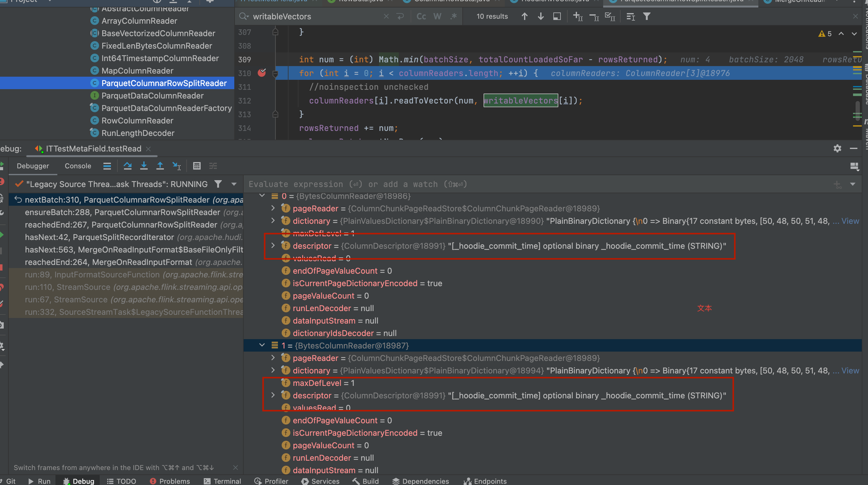Screen dimensions: 868x485
Task: Open debug tool window settings gear
Action: (x=837, y=149)
